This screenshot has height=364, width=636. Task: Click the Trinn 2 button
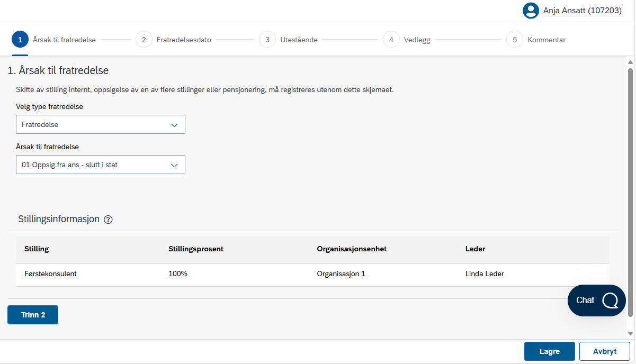(33, 315)
